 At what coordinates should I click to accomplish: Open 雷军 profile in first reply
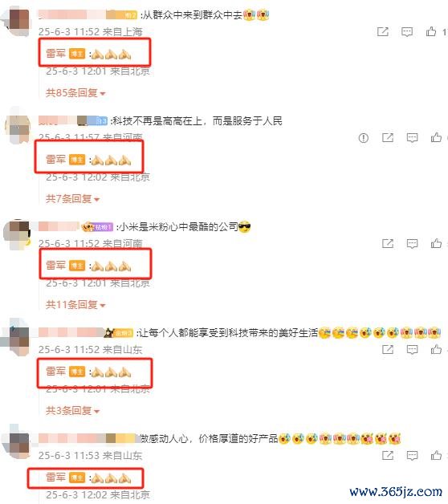click(55, 53)
